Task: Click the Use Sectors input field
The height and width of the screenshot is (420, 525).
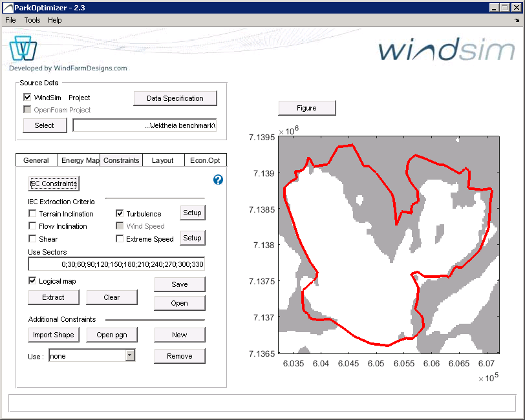Action: (116, 264)
